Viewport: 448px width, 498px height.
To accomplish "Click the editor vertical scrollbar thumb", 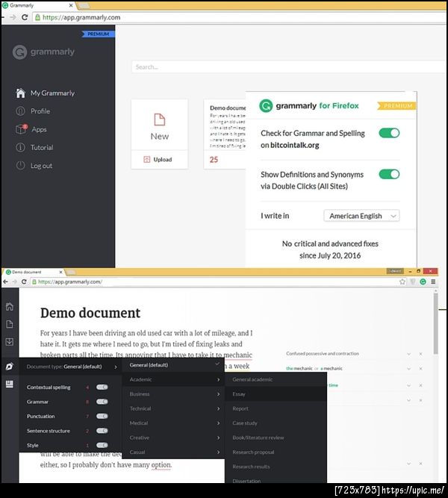I will [435, 323].
